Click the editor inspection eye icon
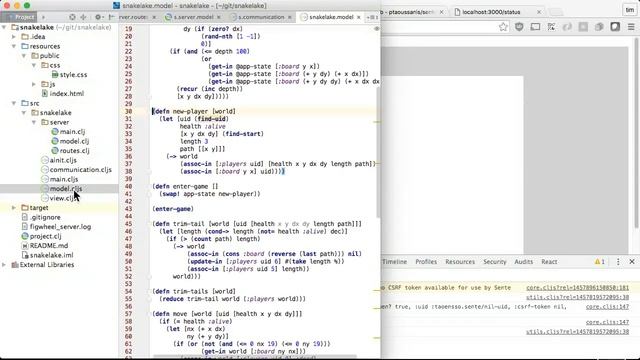This screenshot has width=640, height=360. click(x=377, y=29)
